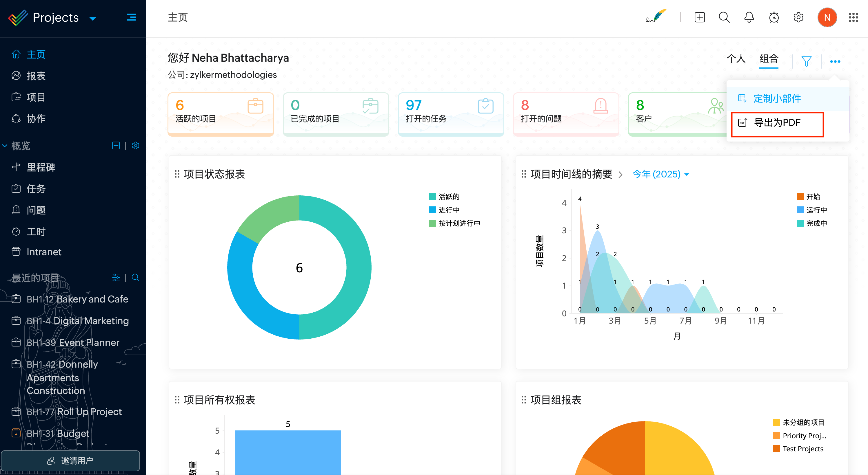Collapse the 概览 sidebar section
The height and width of the screenshot is (475, 868).
[5, 146]
